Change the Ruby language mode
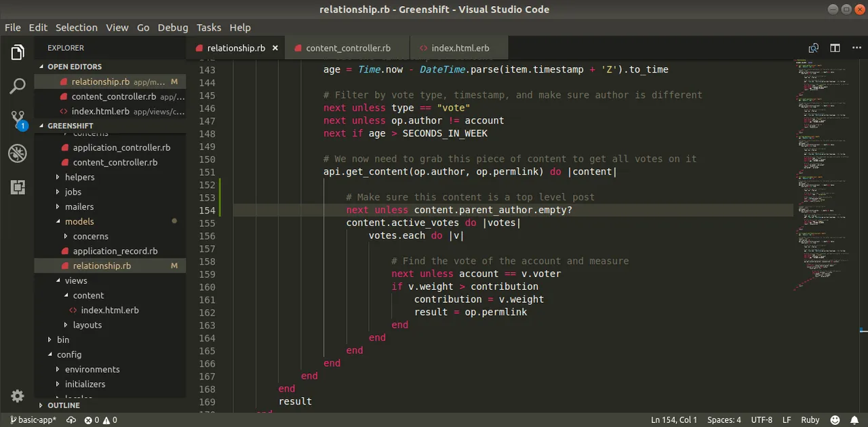Screen dimensions: 868x427 [x=810, y=420]
